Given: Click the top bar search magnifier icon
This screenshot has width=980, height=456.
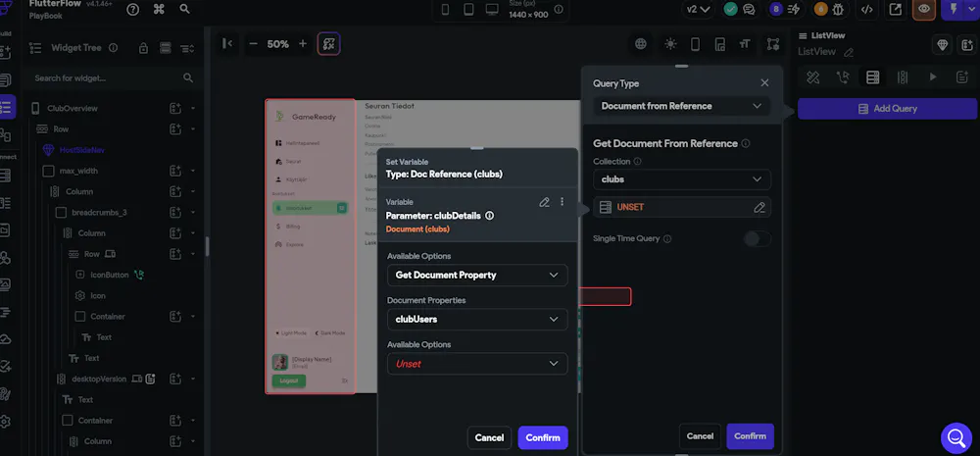Looking at the screenshot, I should pos(184,9).
